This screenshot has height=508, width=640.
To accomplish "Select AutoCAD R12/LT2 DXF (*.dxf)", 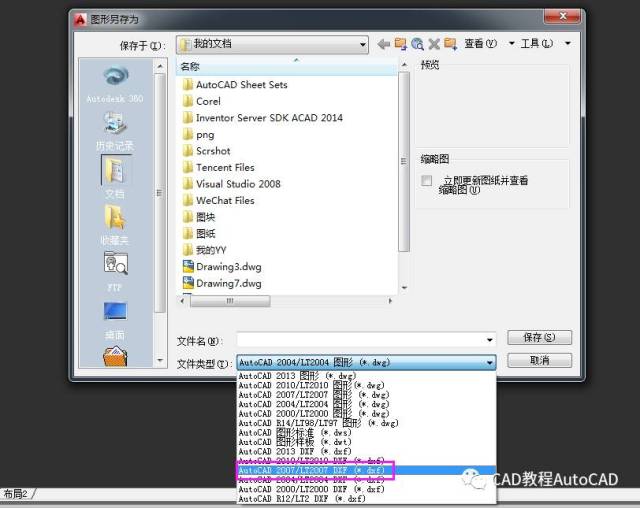I will (x=367, y=499).
